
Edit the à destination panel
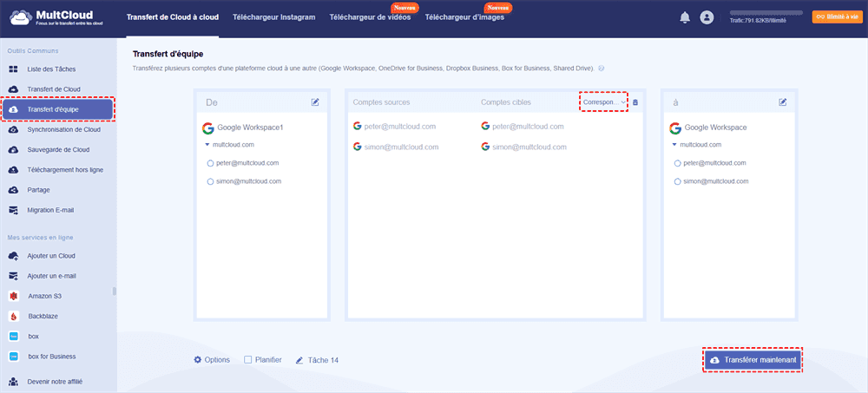point(783,102)
